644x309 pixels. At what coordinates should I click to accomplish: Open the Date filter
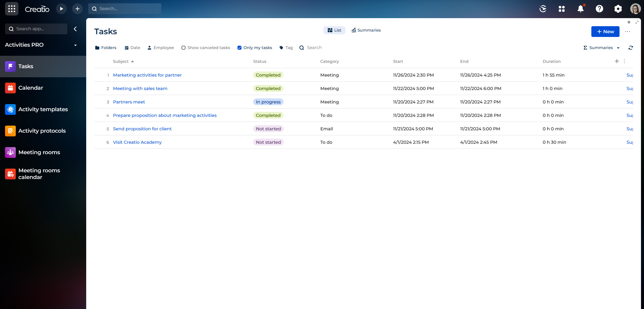pyautogui.click(x=132, y=48)
